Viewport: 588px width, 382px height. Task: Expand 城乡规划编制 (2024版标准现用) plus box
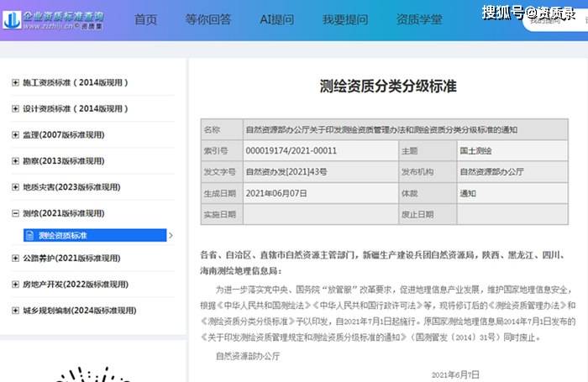15,311
